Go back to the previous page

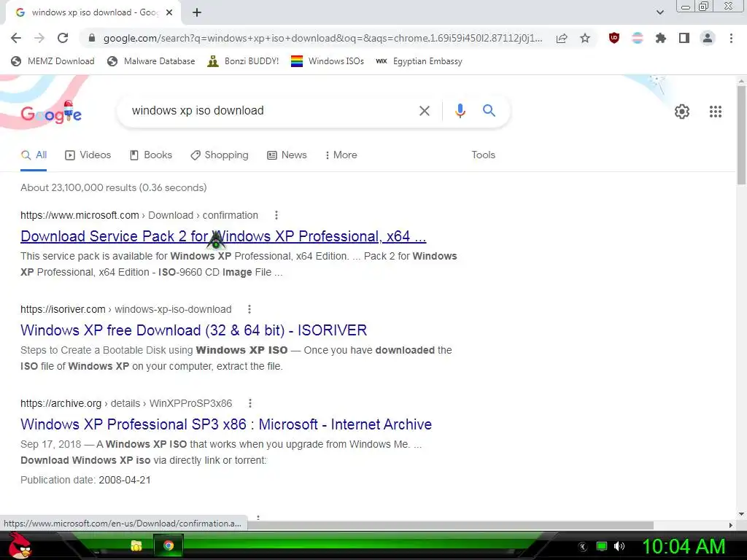(16, 38)
